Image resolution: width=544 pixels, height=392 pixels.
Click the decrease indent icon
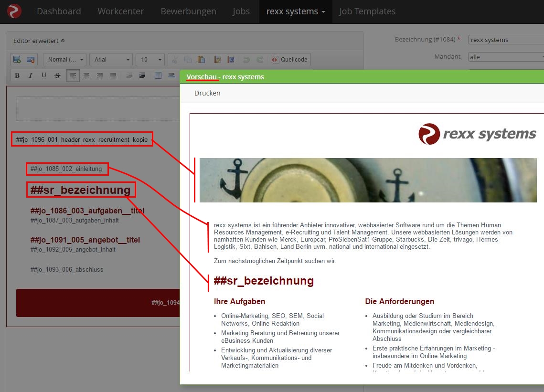click(129, 75)
